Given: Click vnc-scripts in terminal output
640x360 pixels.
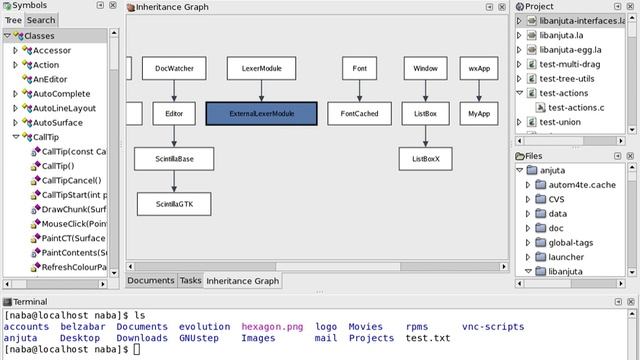Looking at the screenshot, I should click(493, 327).
